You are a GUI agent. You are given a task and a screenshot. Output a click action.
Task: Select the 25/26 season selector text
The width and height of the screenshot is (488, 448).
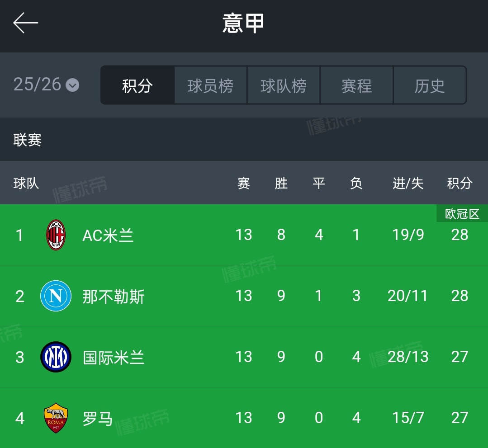(x=37, y=85)
